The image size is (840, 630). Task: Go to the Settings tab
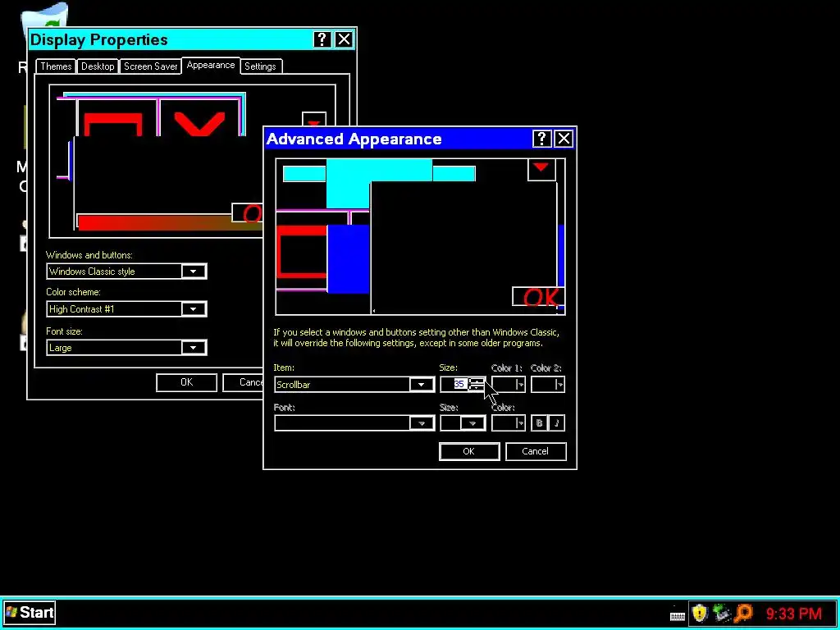260,66
